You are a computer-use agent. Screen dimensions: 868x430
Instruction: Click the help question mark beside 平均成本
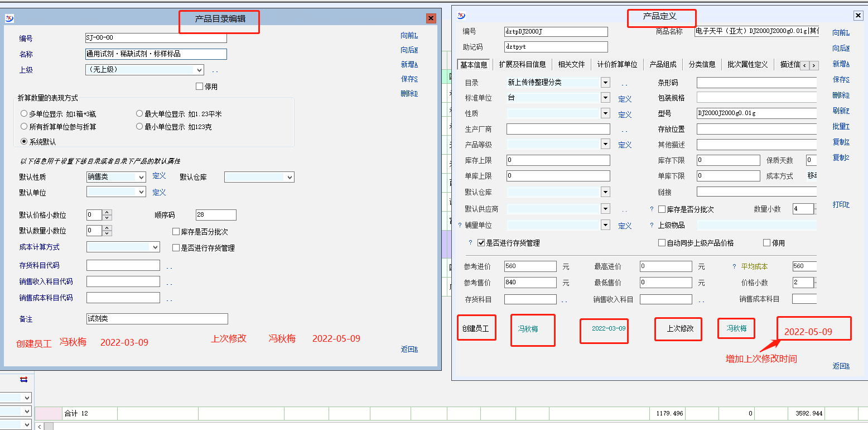(x=734, y=267)
